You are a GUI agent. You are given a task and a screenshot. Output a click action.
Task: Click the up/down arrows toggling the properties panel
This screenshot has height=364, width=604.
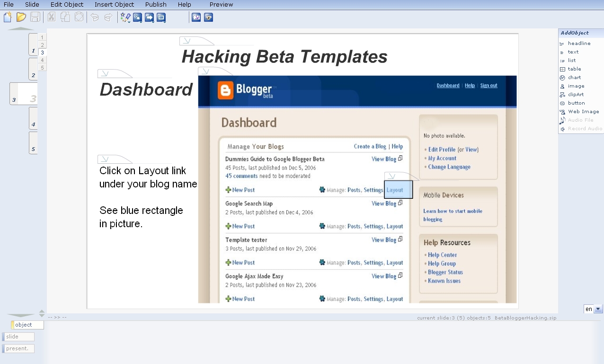42,313
